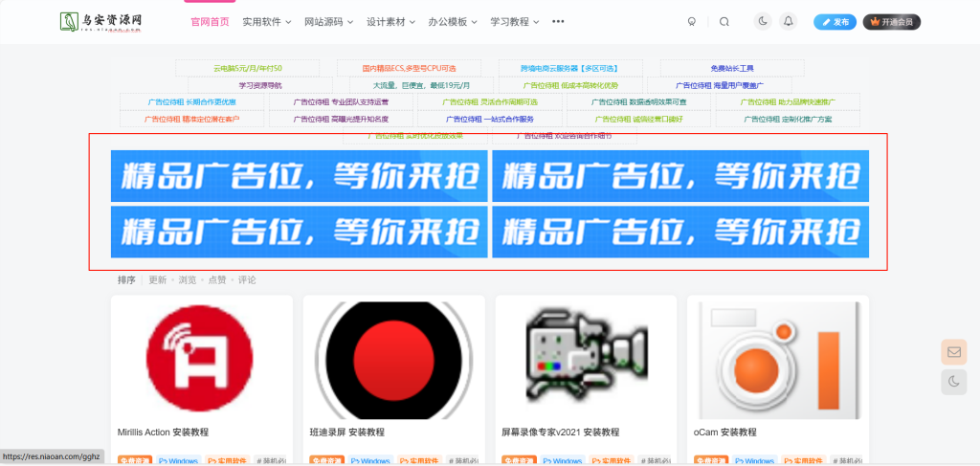Sort posts by 点赞
This screenshot has width=980, height=466.
[x=217, y=279]
